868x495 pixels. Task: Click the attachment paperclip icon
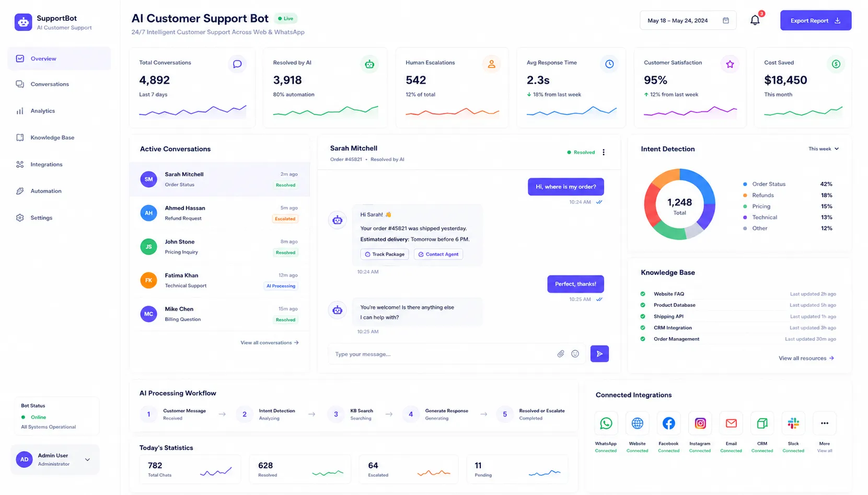click(560, 354)
